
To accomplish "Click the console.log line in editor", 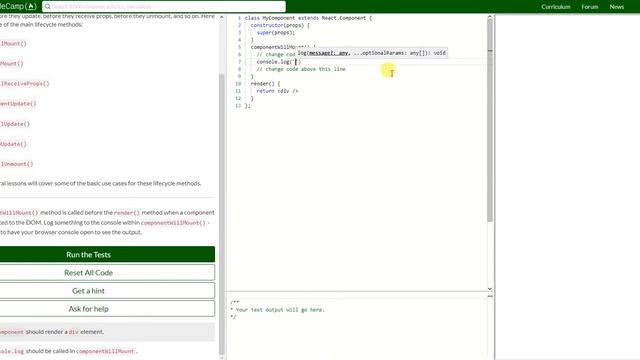I will [279, 62].
